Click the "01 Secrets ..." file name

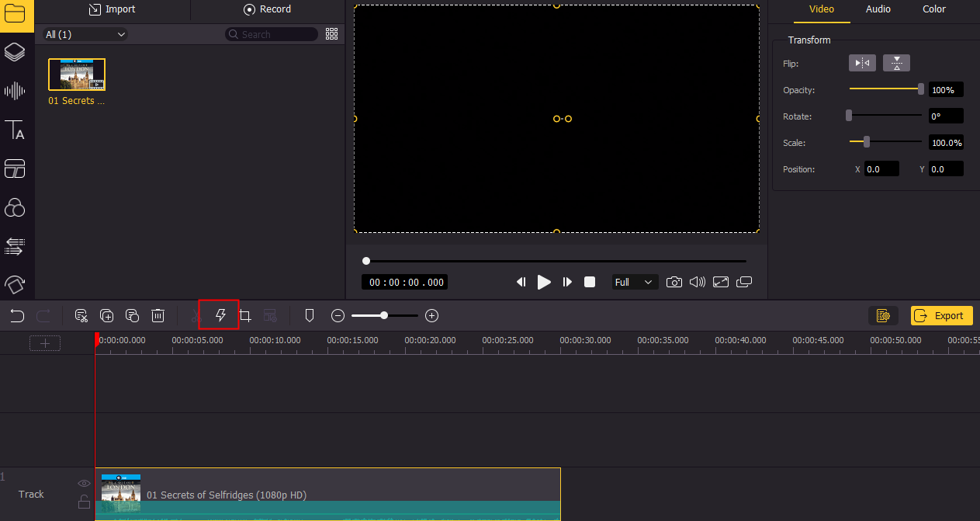coord(76,101)
